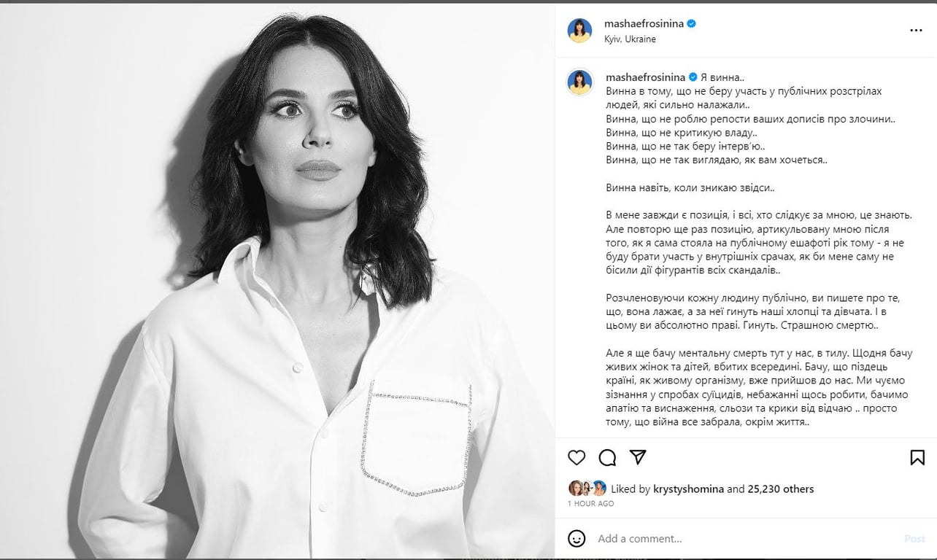Viewport: 937px width, 560px height.
Task: Click the verified badge next to caption username
Action: tap(692, 77)
